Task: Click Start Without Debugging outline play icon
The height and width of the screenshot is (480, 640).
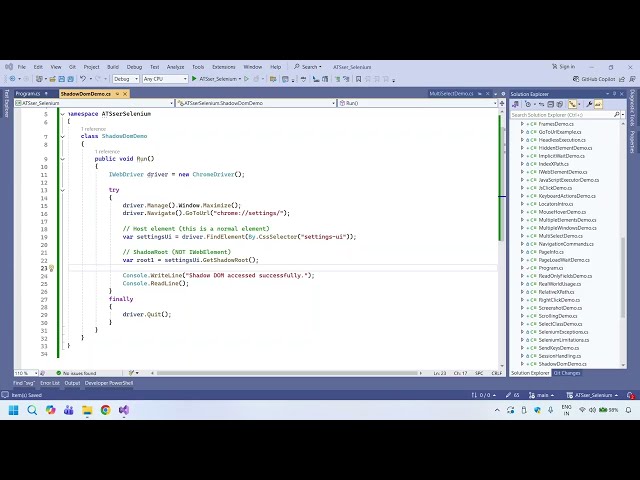Action: pos(246,79)
